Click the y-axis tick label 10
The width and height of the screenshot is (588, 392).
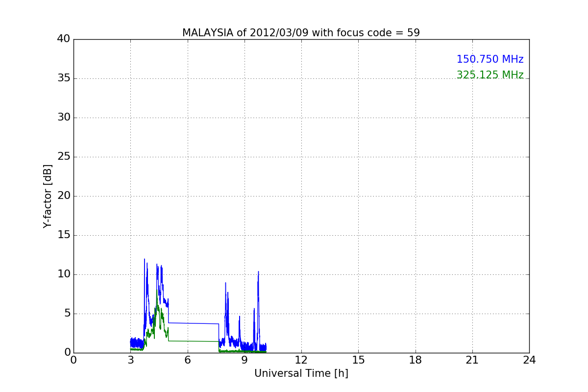click(64, 274)
